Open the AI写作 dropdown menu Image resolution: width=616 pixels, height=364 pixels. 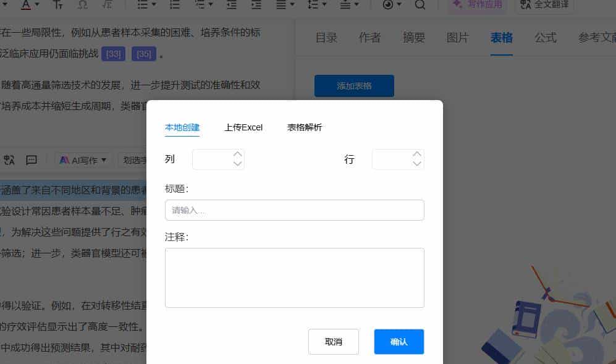click(83, 159)
